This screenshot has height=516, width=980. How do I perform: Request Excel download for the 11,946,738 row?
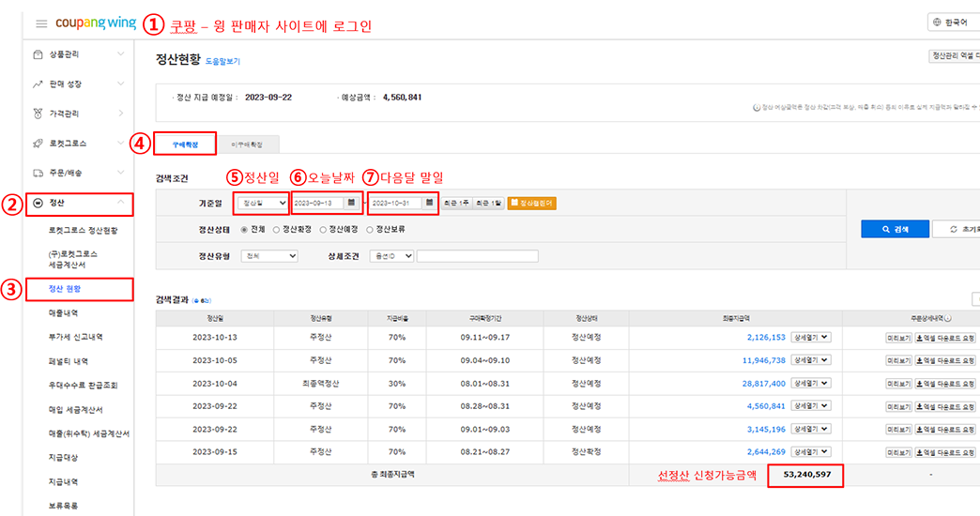[945, 360]
